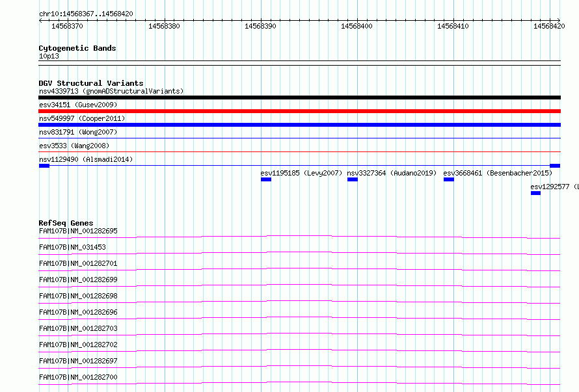Click the blue block under nsv3327364

point(352,179)
